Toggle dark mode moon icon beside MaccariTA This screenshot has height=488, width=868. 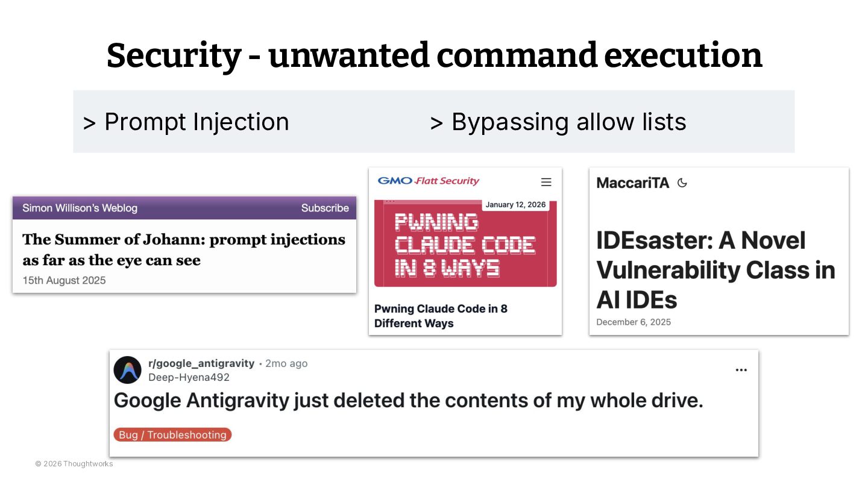click(682, 183)
